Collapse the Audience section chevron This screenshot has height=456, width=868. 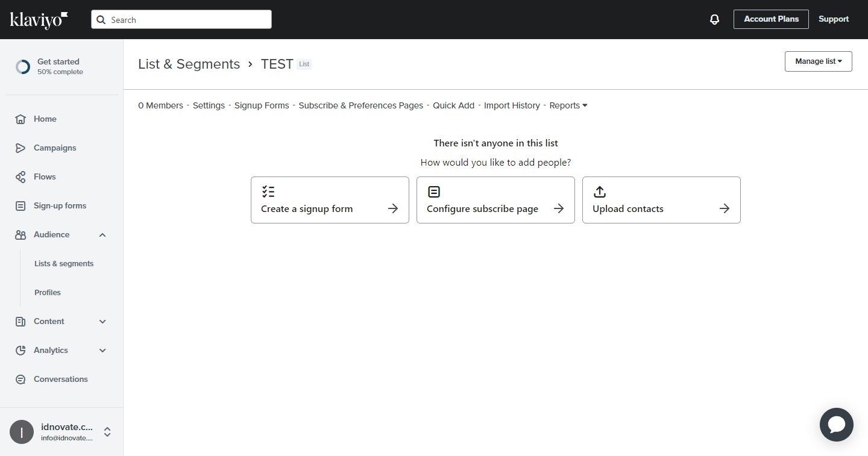pyautogui.click(x=102, y=235)
